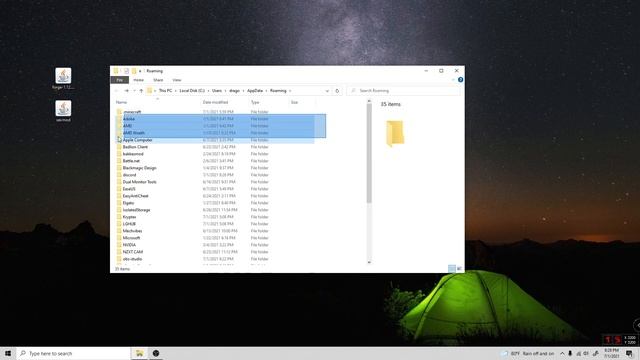Open the Windows Start menu
The width and height of the screenshot is (640, 360).
coord(8,353)
